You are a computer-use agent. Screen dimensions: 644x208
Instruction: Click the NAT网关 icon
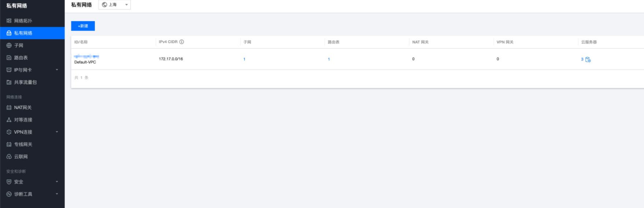(9, 108)
